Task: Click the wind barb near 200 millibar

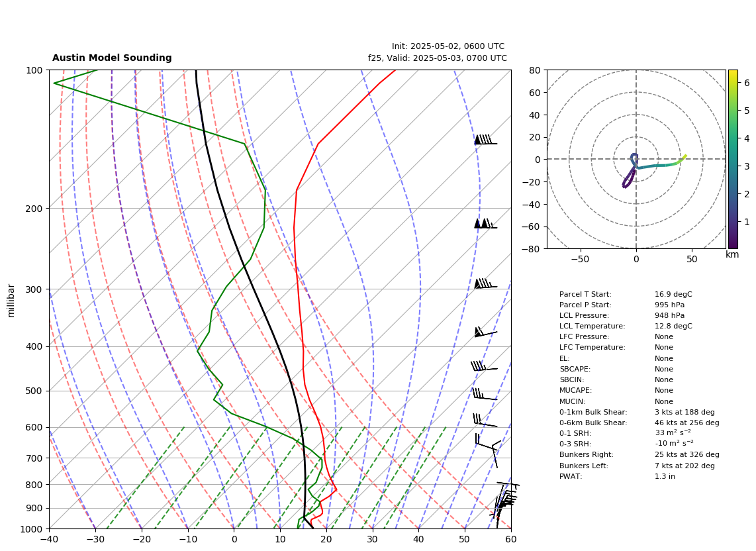Action: pos(485,223)
